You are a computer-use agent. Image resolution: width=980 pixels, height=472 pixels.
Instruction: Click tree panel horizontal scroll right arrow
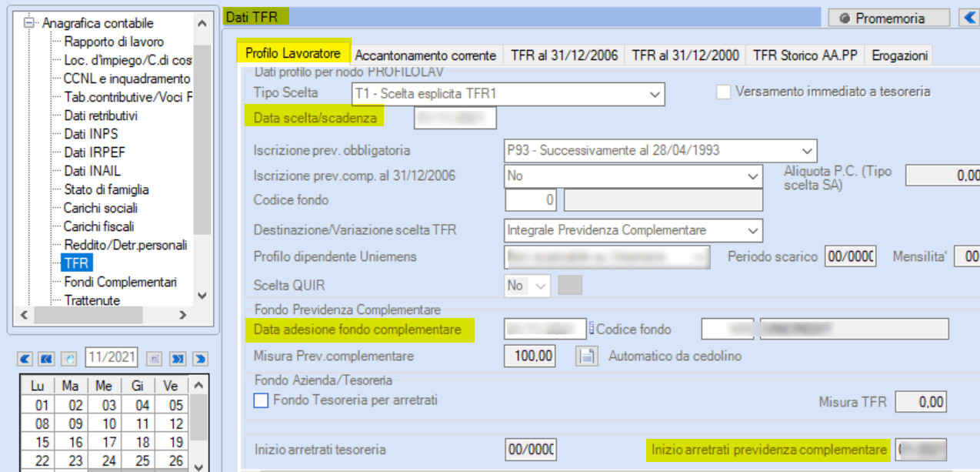point(182,315)
